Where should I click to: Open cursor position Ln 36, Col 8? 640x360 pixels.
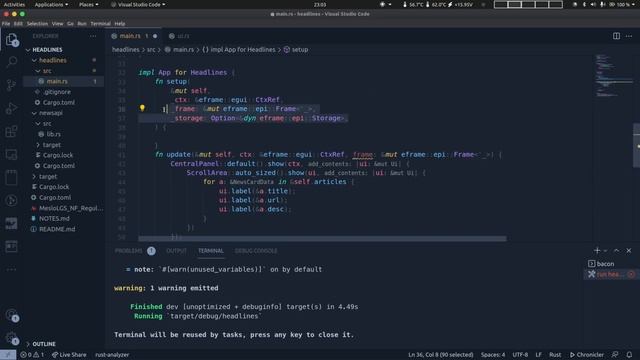[440, 355]
